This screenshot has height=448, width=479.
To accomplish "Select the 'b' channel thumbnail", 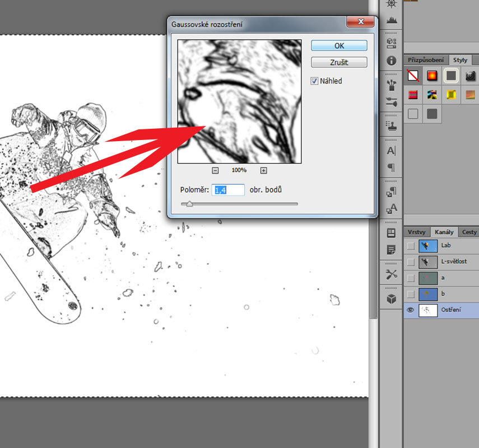I will pos(428,294).
